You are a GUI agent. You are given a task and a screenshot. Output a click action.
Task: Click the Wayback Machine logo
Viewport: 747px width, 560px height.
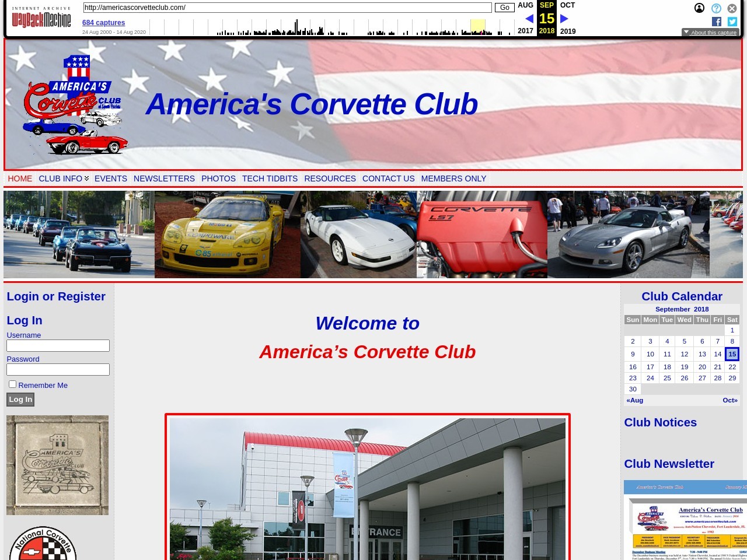[x=41, y=17]
